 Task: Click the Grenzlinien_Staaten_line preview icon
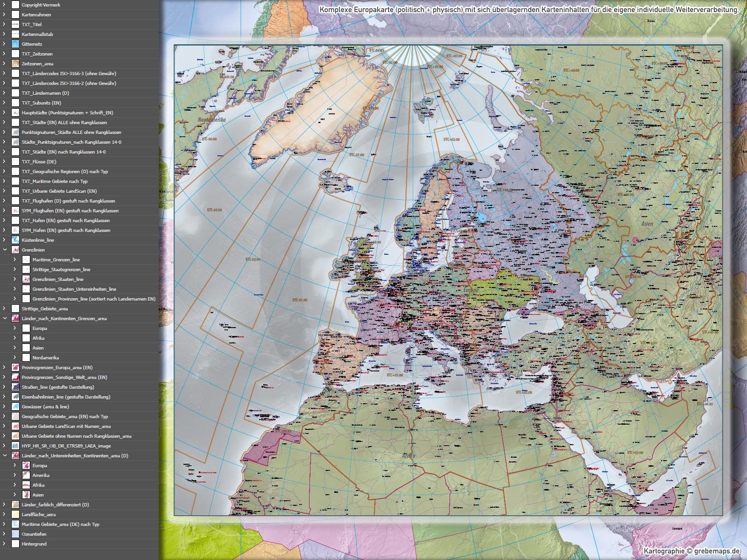(x=26, y=279)
